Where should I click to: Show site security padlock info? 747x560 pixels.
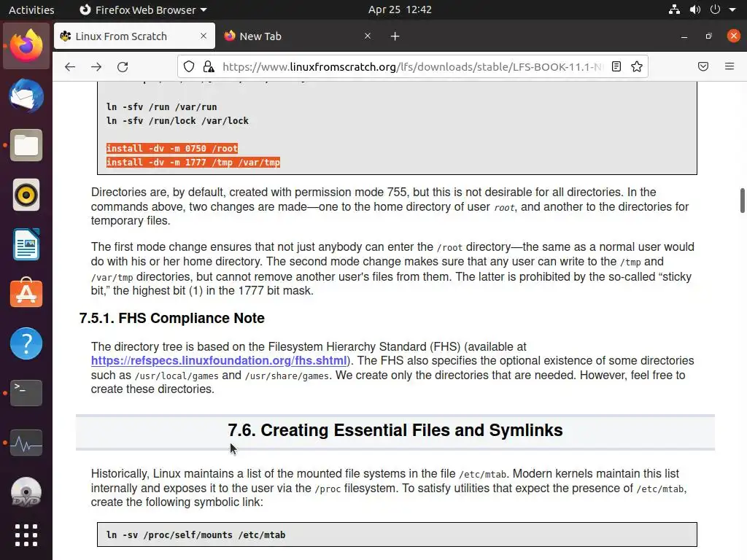pyautogui.click(x=209, y=66)
